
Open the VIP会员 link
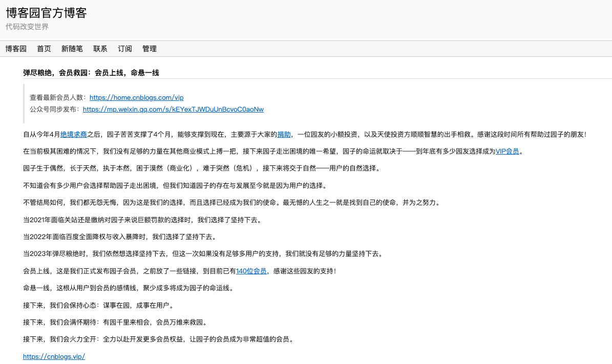[x=507, y=152]
